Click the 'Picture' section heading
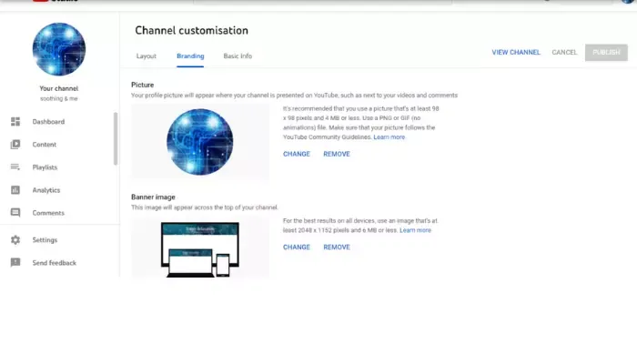 [x=142, y=85]
